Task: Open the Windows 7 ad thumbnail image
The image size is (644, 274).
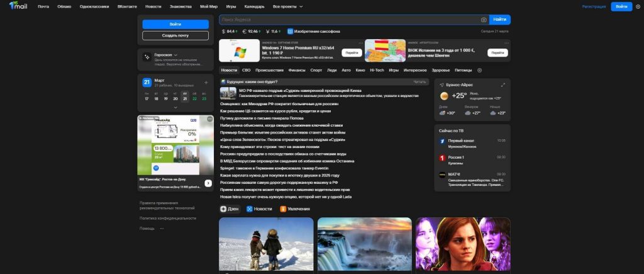Action: click(x=240, y=50)
